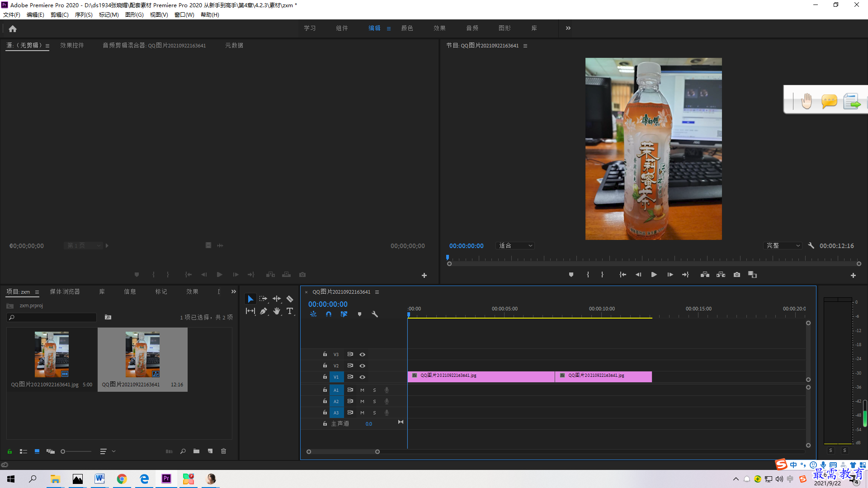Mute audio track A1

click(362, 390)
